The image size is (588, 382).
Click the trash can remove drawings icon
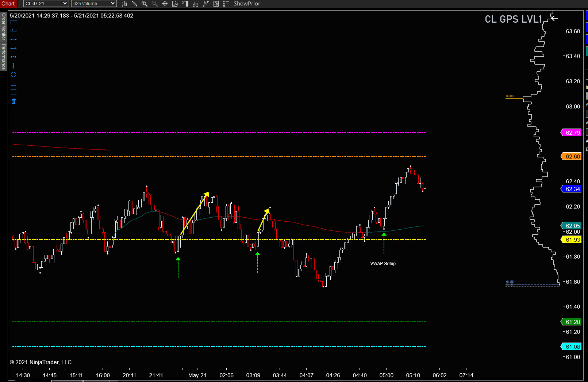[x=14, y=101]
